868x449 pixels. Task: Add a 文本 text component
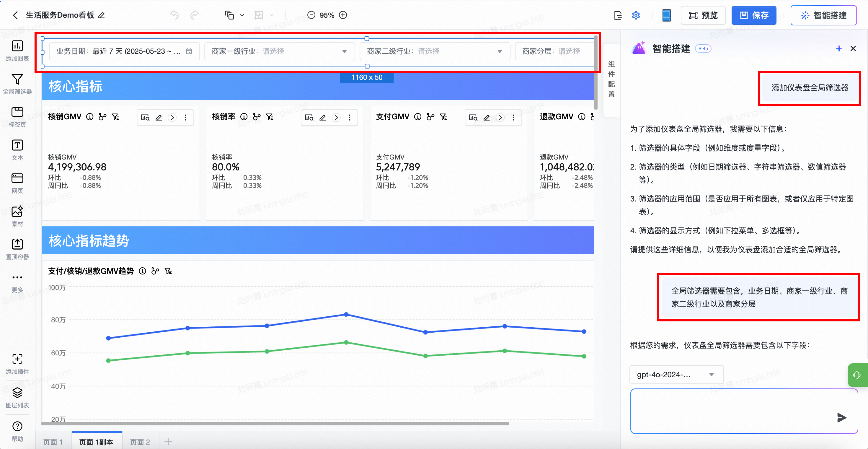[17, 145]
